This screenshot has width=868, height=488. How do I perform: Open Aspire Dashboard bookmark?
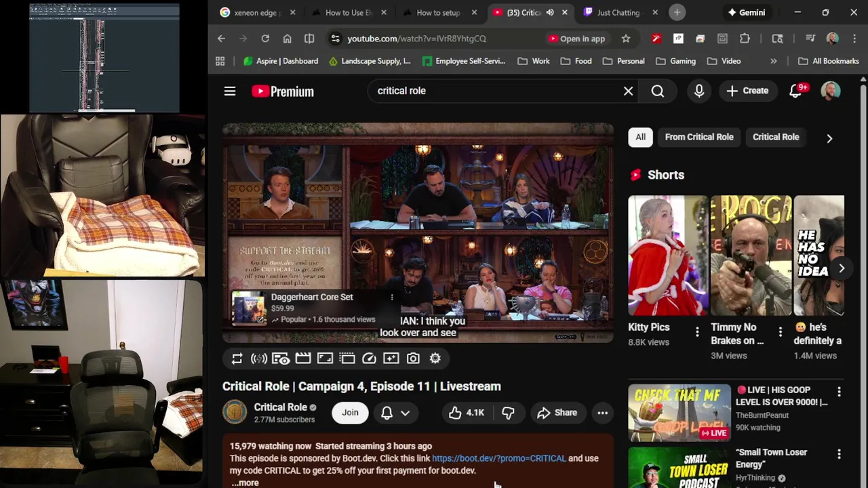pyautogui.click(x=280, y=61)
